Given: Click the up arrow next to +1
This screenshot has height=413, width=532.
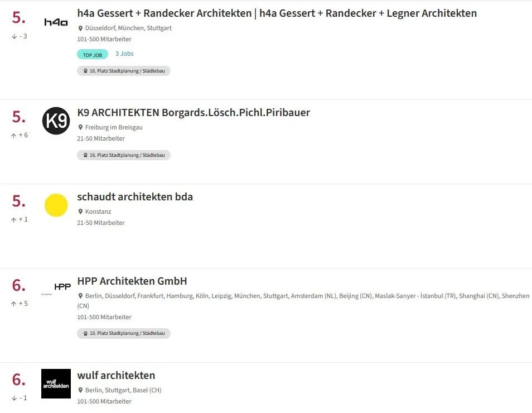Looking at the screenshot, I should click(13, 220).
